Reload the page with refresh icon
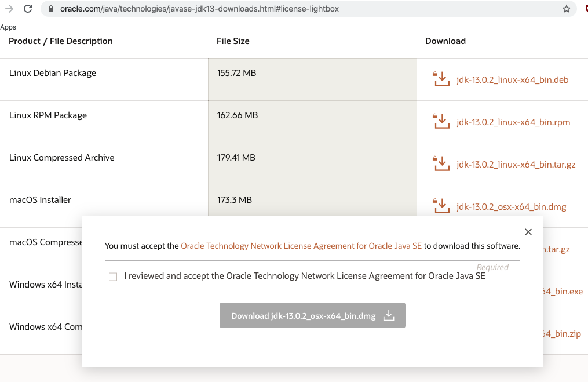 point(28,9)
